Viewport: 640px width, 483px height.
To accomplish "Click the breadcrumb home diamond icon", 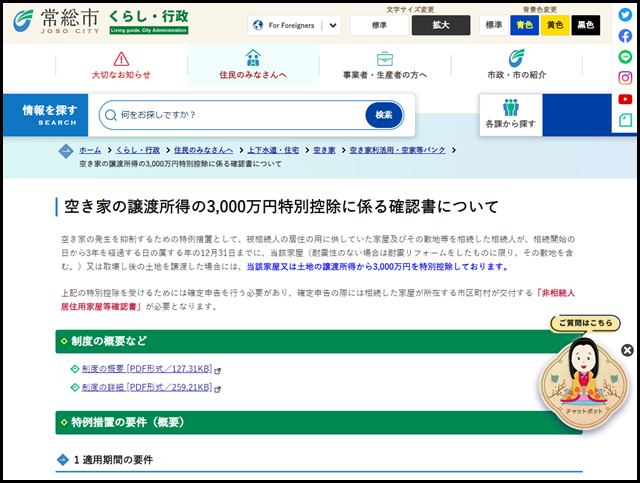I will click(66, 151).
